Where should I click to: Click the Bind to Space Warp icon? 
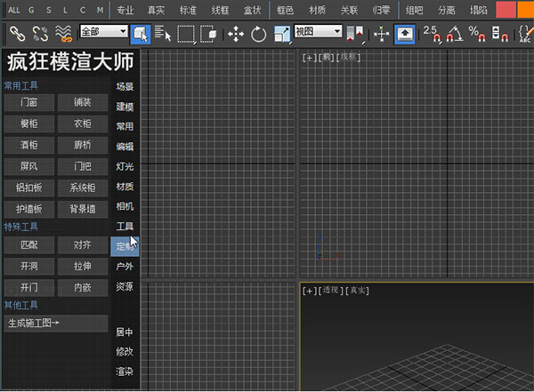63,34
